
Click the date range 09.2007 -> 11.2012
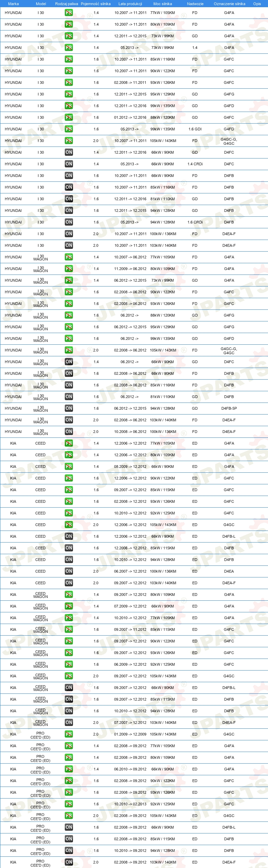130,629
